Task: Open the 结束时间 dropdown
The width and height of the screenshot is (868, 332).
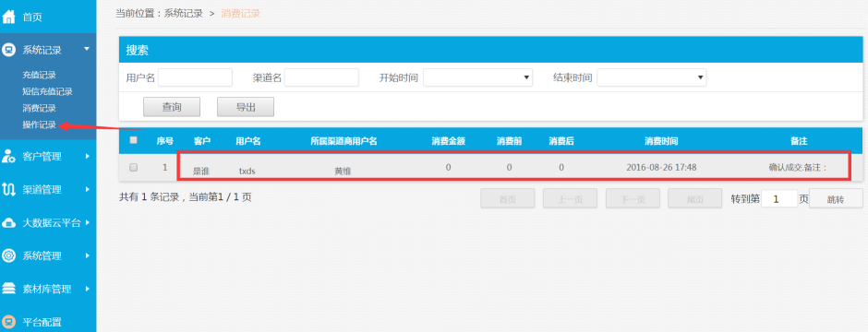Action: click(652, 77)
